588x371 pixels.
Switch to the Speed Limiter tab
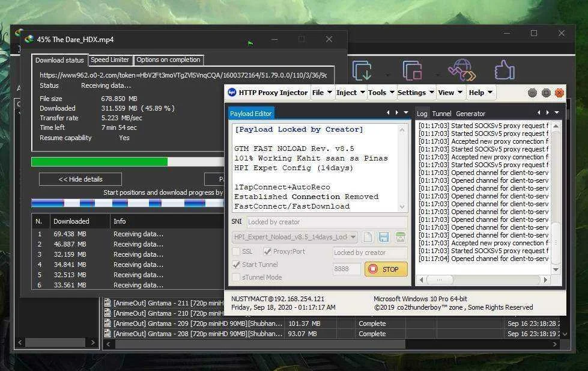pyautogui.click(x=110, y=60)
